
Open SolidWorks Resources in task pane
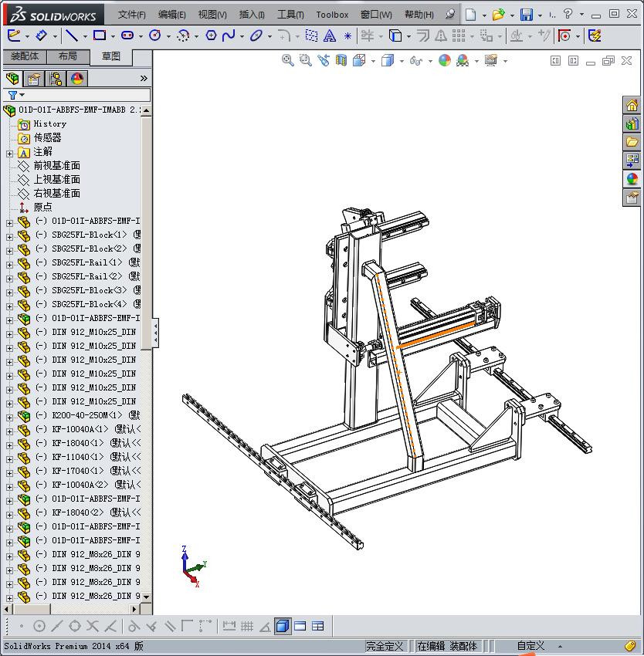pos(632,105)
